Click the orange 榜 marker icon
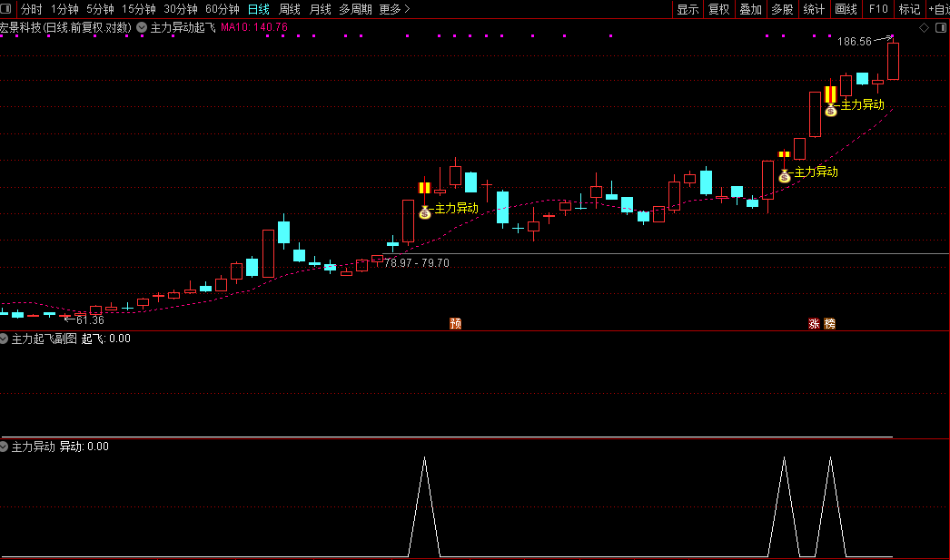Image resolution: width=950 pixels, height=560 pixels. coord(829,323)
